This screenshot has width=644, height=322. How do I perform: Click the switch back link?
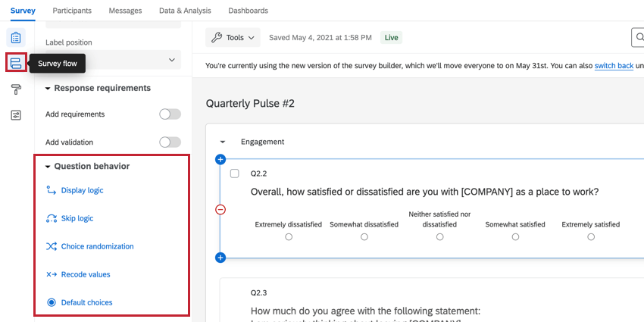614,65
